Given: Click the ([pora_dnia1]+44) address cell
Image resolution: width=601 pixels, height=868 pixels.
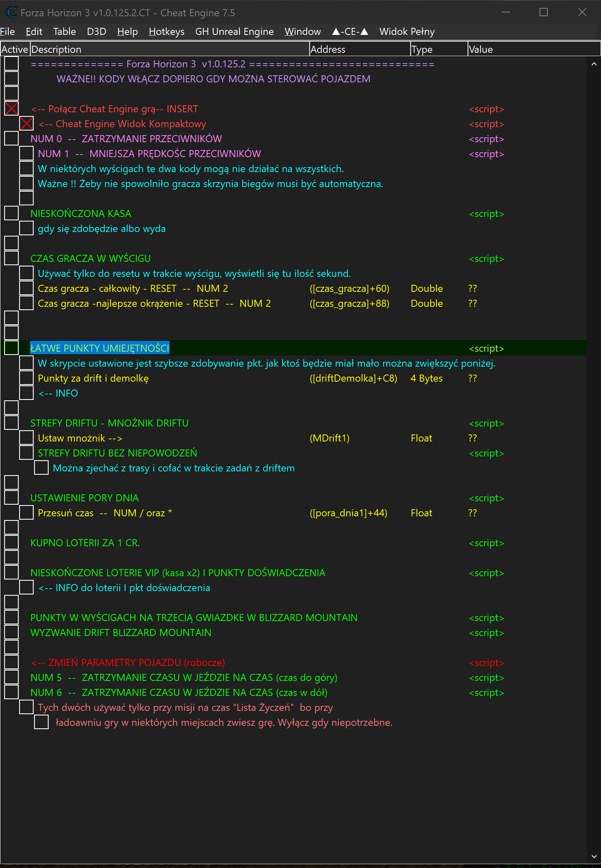Looking at the screenshot, I should pos(348,513).
